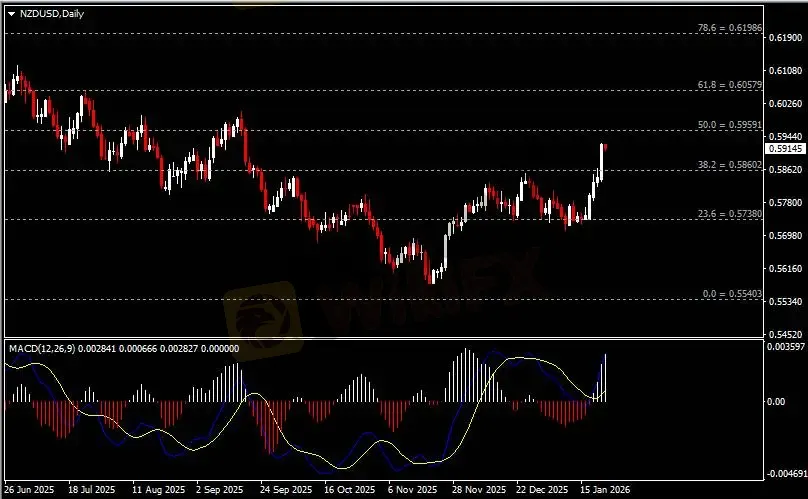The width and height of the screenshot is (808, 499).
Task: Click the 0.60260 price axis value
Action: coord(785,104)
